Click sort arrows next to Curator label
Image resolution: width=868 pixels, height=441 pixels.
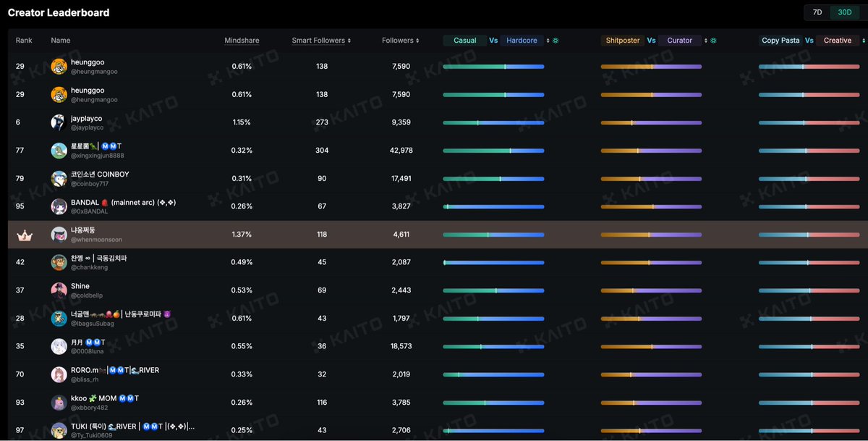[x=705, y=41]
